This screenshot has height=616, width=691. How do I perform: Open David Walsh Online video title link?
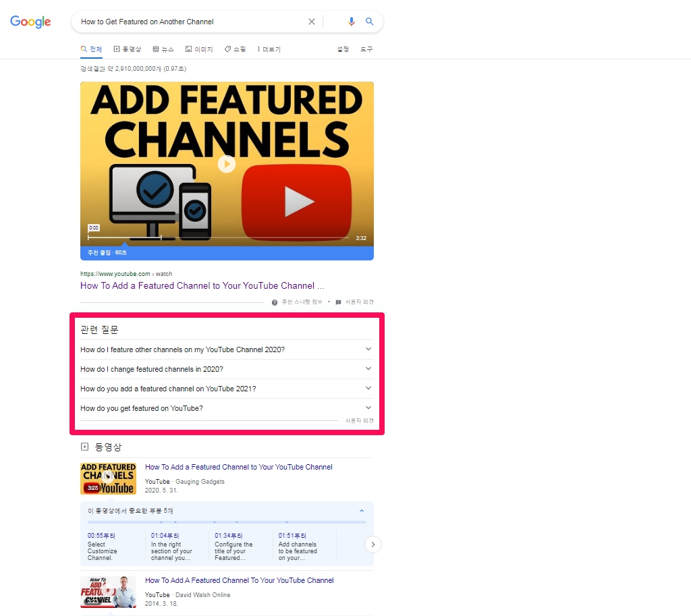[240, 580]
